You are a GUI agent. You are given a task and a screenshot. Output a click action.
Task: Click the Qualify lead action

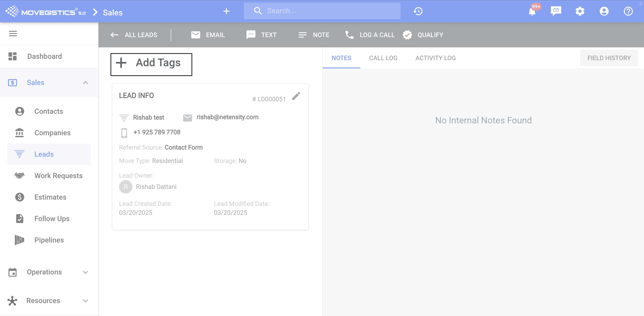coord(423,35)
